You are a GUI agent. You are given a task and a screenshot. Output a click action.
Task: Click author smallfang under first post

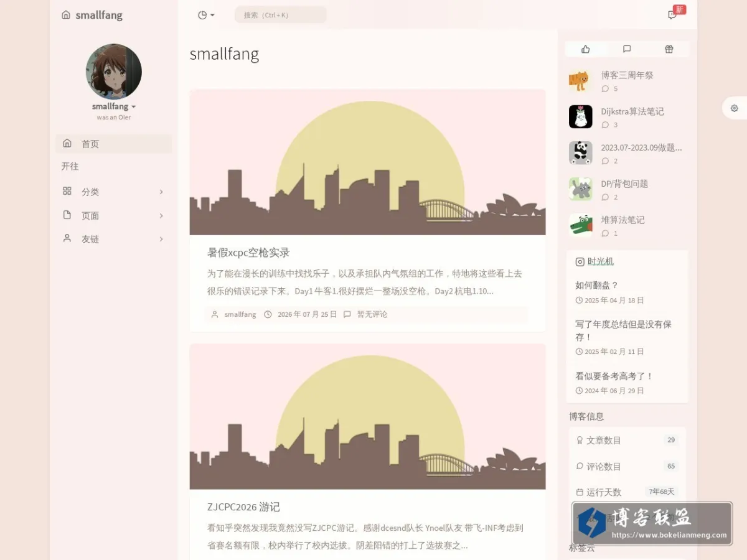[x=240, y=314]
